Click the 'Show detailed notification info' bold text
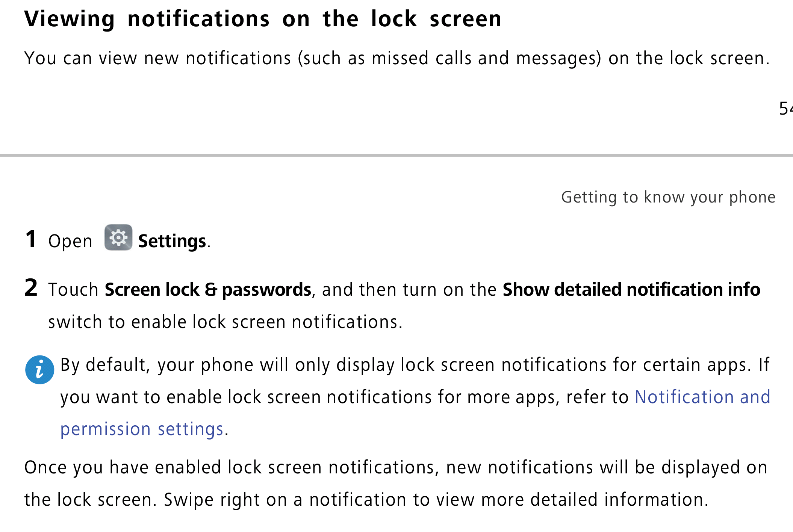This screenshot has height=532, width=793. 631,289
